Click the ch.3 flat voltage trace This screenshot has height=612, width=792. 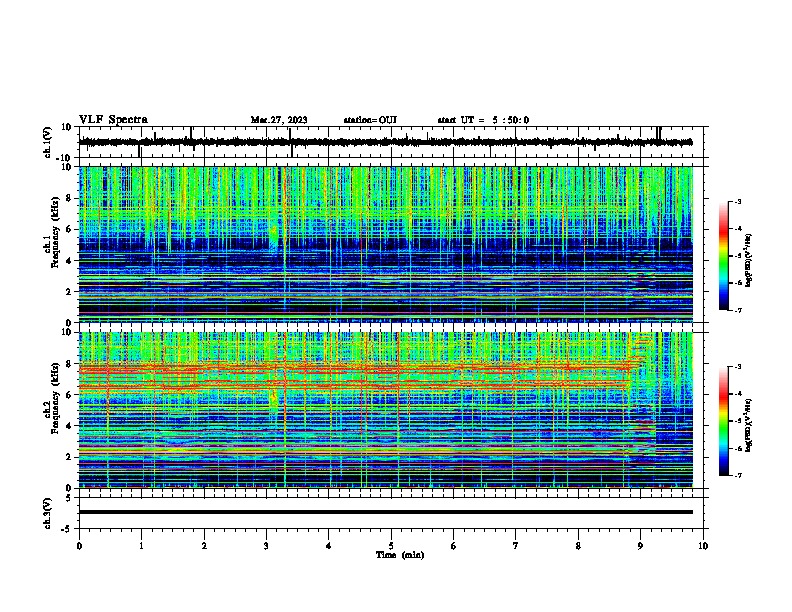pyautogui.click(x=386, y=512)
